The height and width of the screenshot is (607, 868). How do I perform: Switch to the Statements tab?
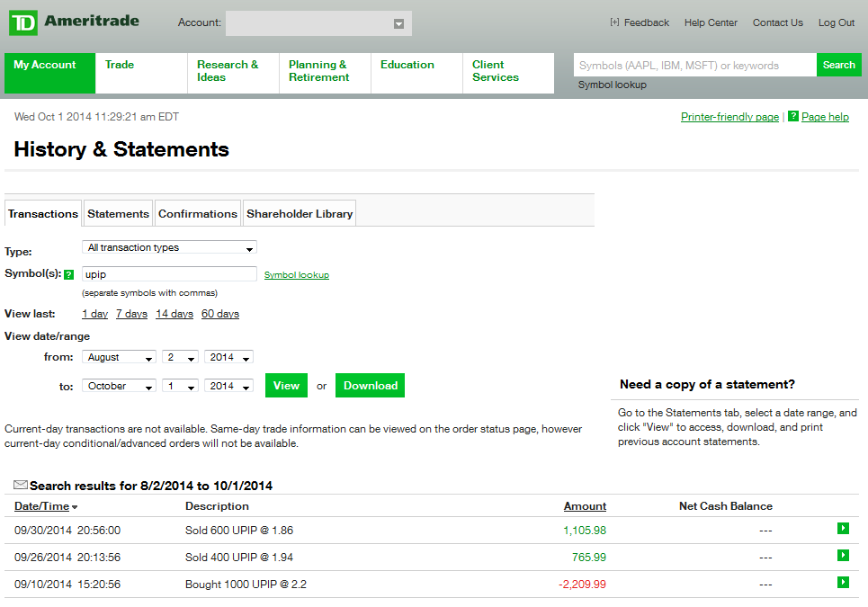click(119, 214)
